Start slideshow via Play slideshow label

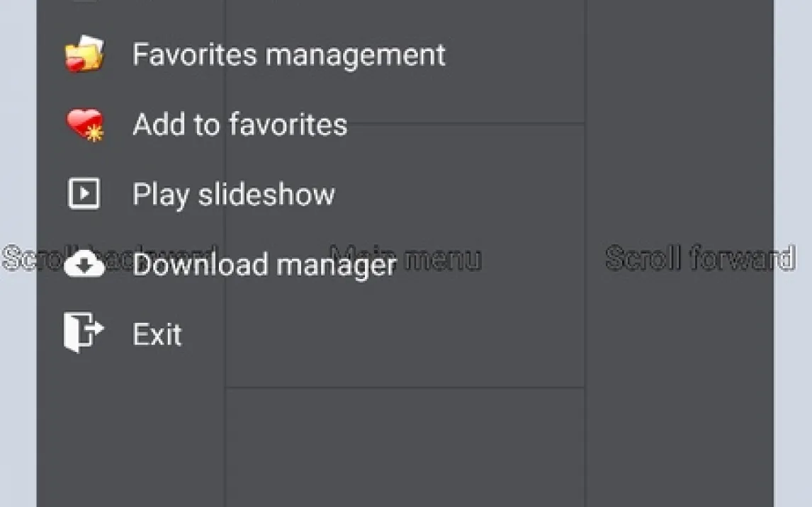click(x=233, y=194)
